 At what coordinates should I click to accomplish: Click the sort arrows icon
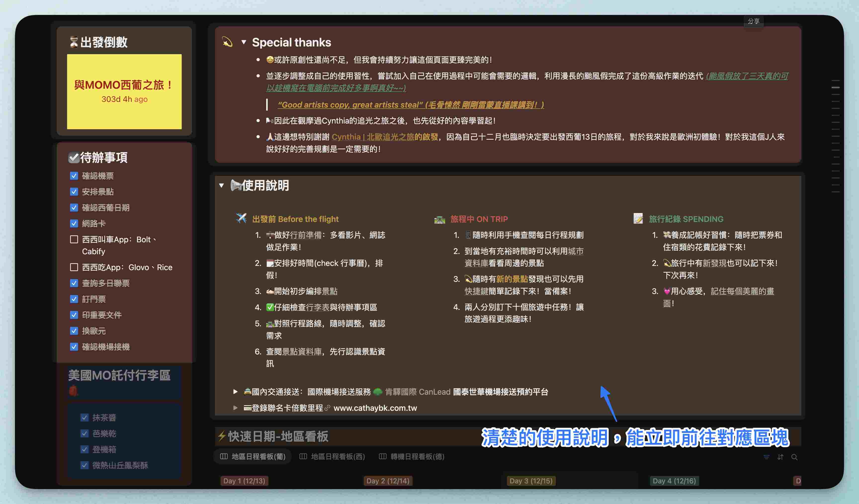click(780, 457)
